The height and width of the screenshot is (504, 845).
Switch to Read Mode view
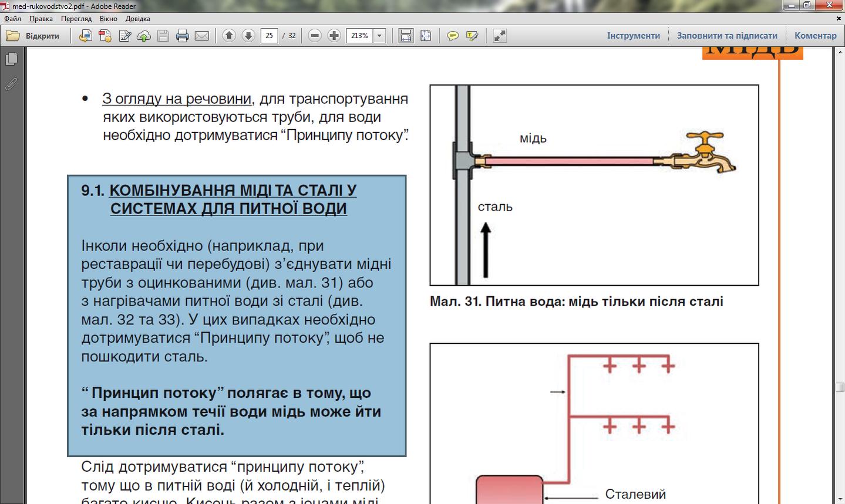500,36
